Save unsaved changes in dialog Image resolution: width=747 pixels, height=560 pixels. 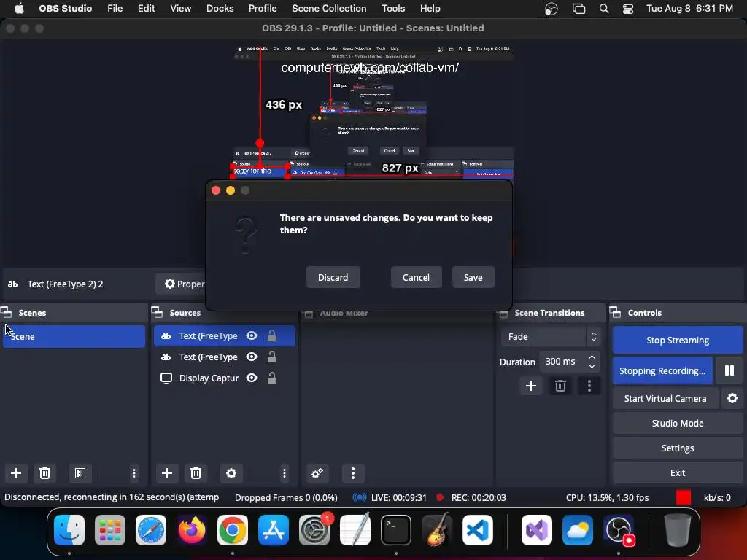point(473,277)
